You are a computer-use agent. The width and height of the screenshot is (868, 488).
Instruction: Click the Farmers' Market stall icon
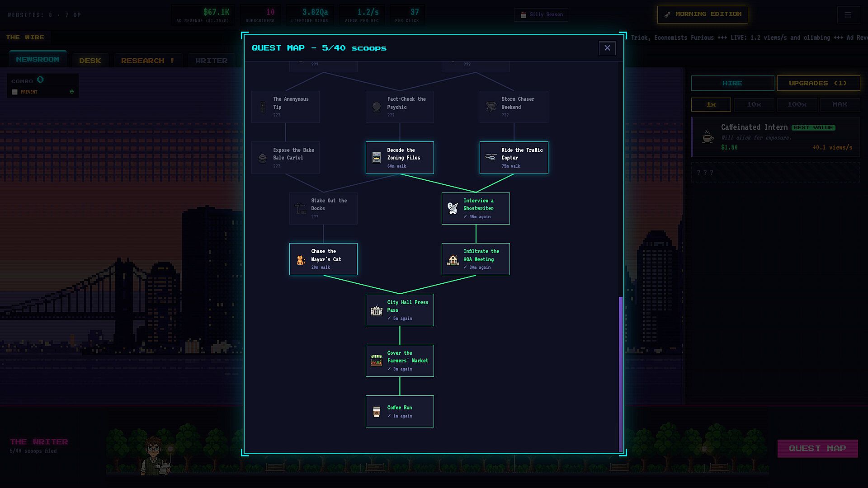[376, 361]
